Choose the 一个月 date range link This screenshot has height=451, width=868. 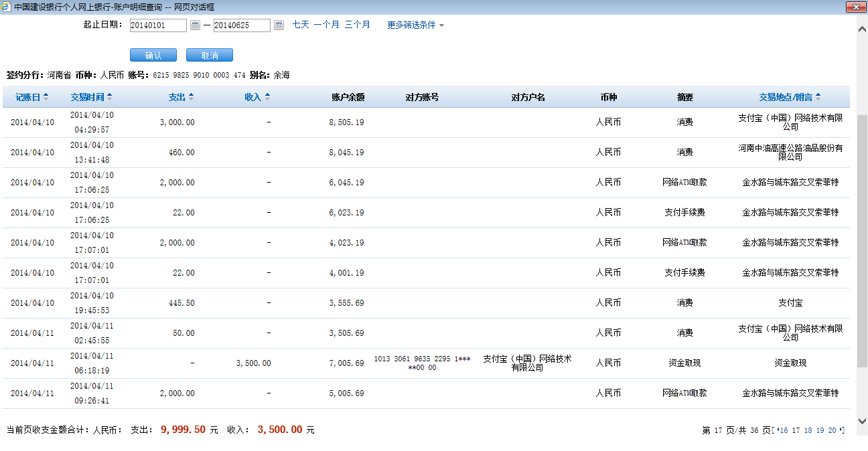[x=327, y=25]
